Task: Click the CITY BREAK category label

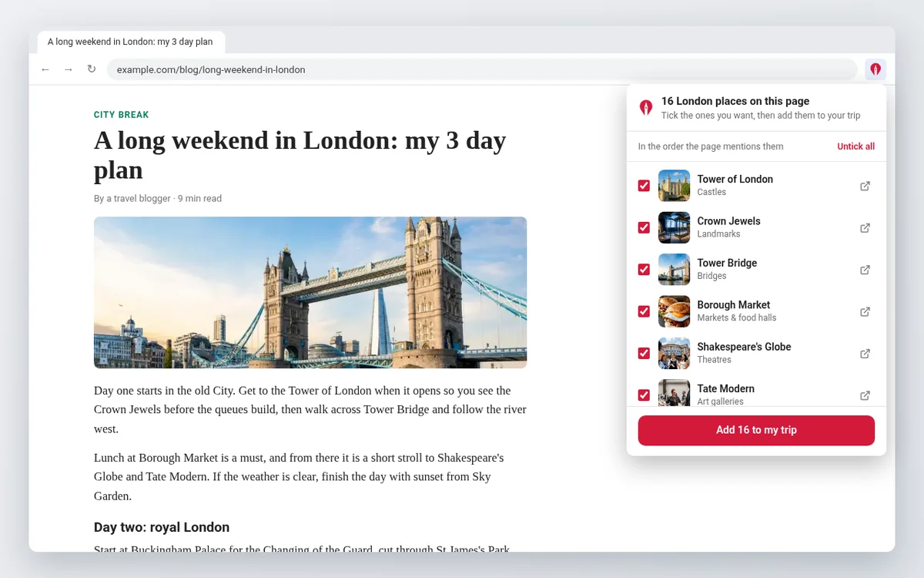Action: click(122, 115)
